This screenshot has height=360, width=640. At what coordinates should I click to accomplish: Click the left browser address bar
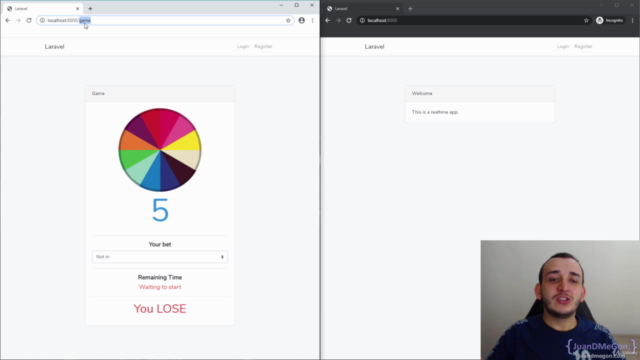click(165, 20)
